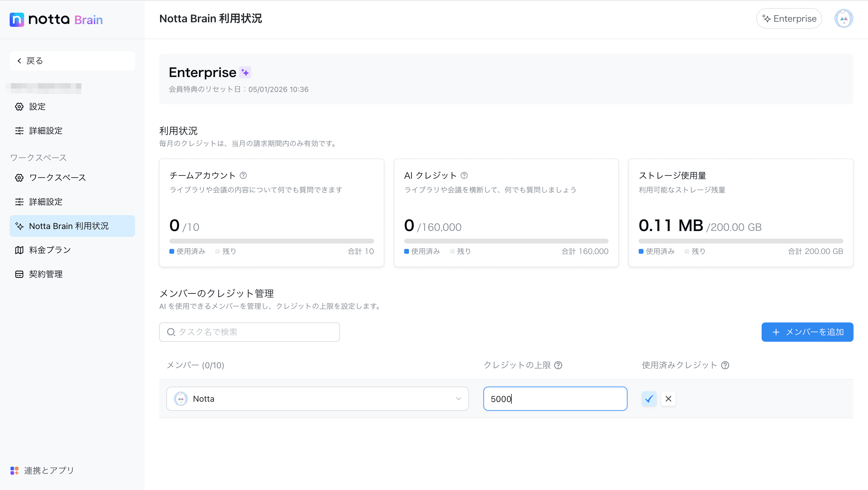Click help icon beside クレジットの上限

[558, 365]
